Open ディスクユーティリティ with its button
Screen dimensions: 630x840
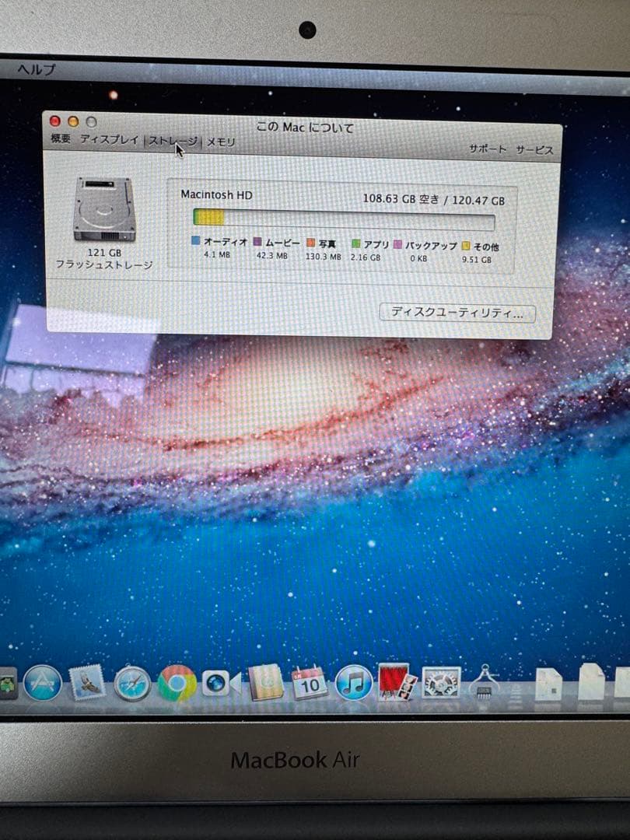tap(456, 312)
